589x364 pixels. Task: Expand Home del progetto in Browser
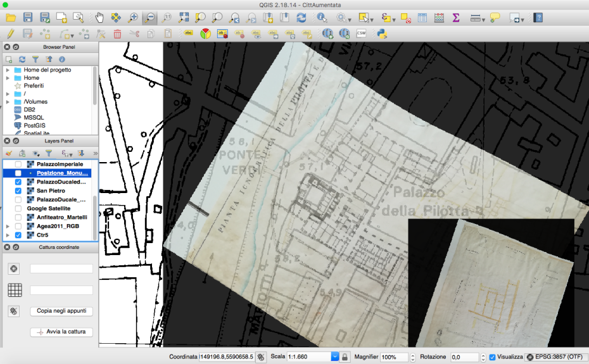tap(8, 70)
